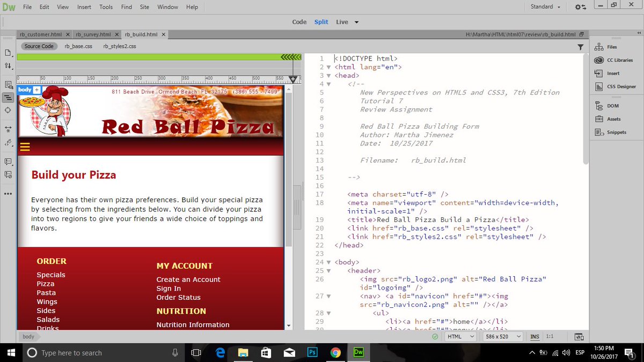Open the Insert panel
644x362 pixels.
click(607, 73)
